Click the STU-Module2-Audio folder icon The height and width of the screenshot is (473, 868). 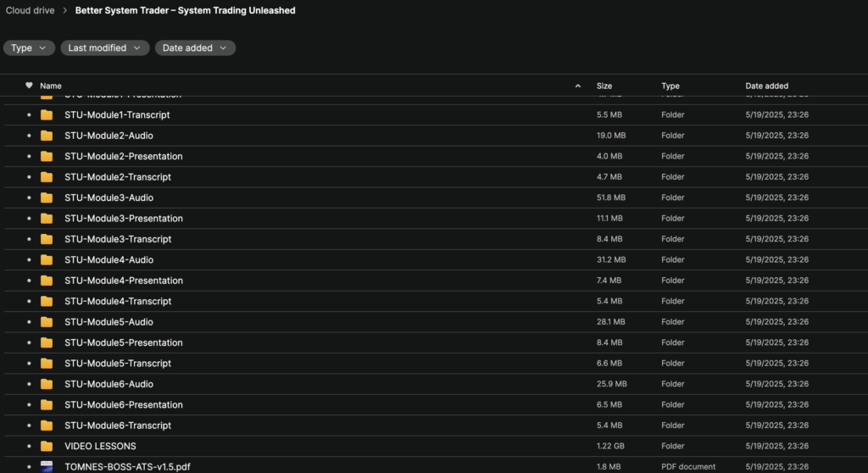coord(47,136)
